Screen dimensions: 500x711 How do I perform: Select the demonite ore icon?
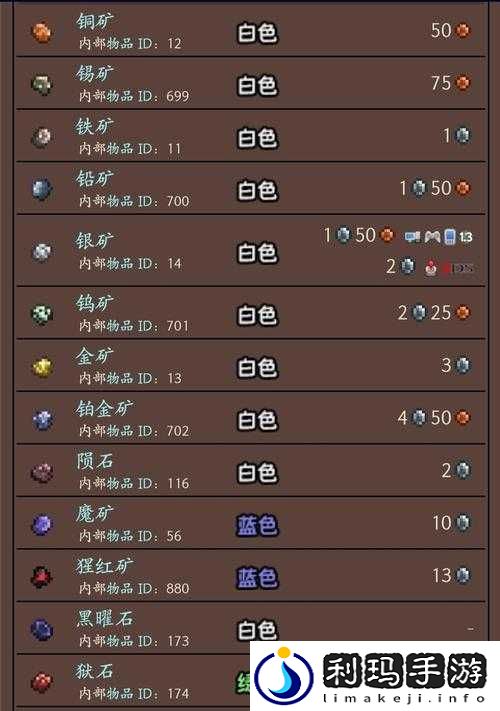click(42, 525)
